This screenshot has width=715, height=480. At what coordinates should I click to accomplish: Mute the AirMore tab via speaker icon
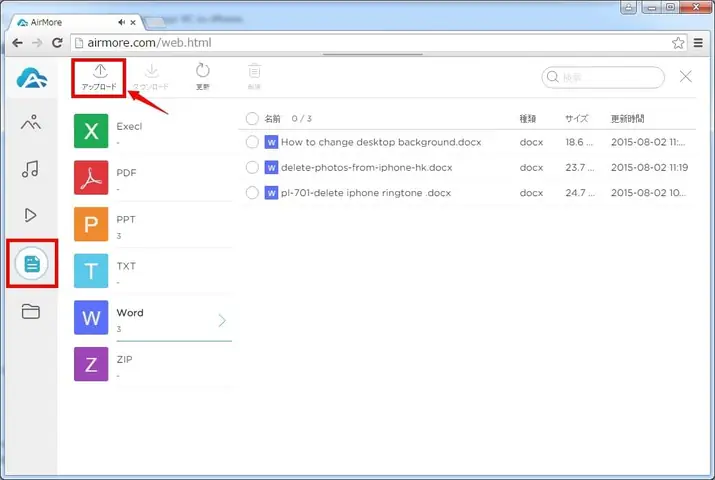[x=121, y=22]
